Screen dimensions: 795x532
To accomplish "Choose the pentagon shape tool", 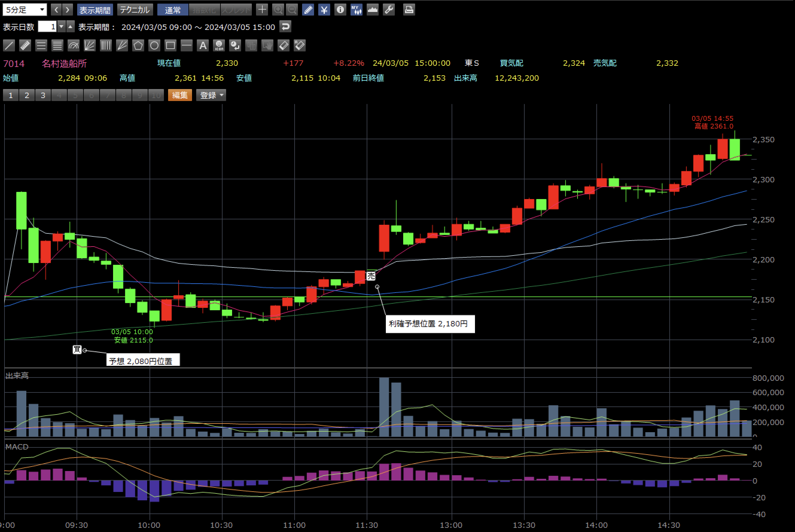I will click(138, 45).
